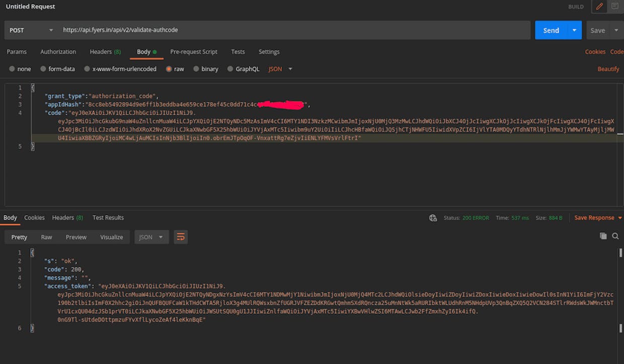Open the Pre-request Script tab

click(x=194, y=52)
